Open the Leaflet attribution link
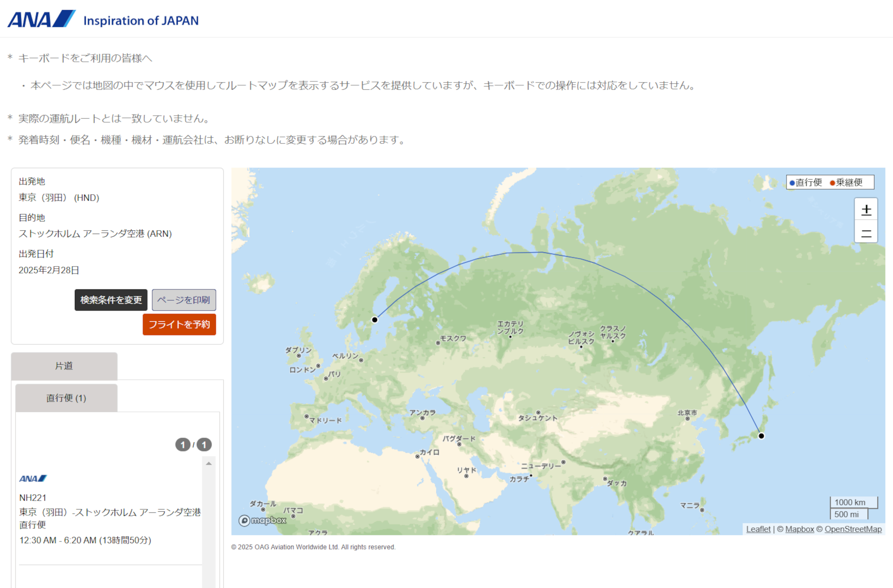Image resolution: width=893 pixels, height=588 pixels. (x=758, y=529)
